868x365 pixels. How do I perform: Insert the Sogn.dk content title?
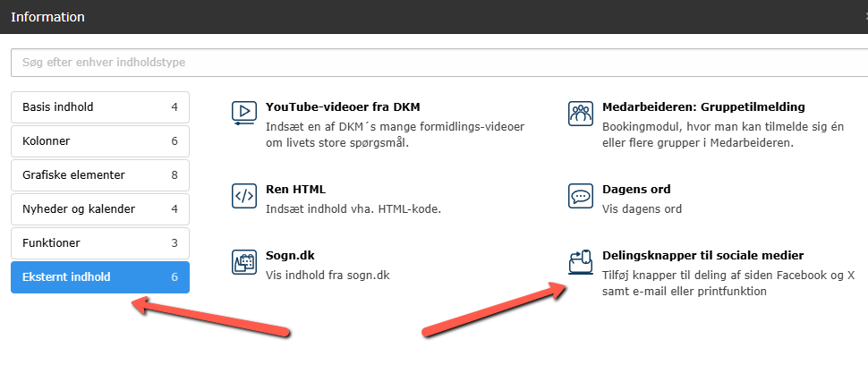[290, 255]
